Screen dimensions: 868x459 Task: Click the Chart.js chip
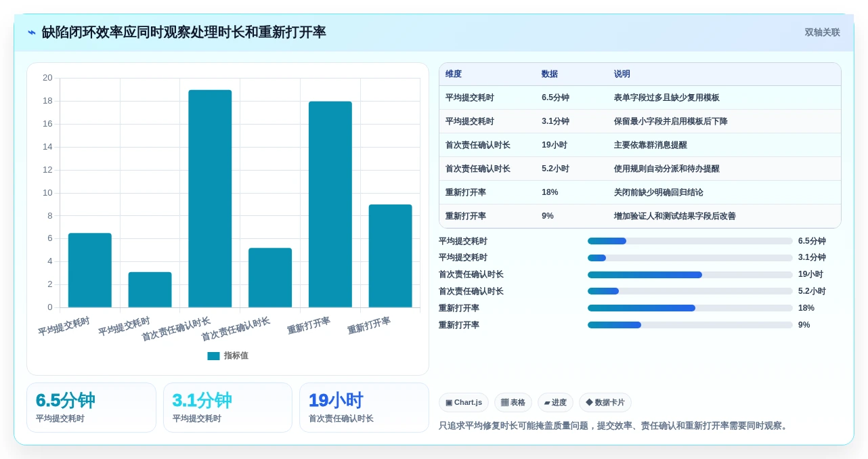point(464,402)
